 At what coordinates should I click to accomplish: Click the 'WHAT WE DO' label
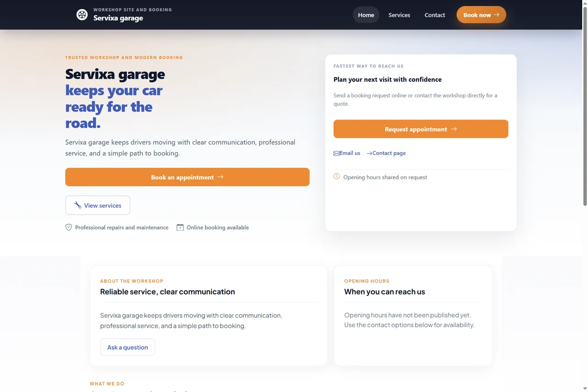coord(107,384)
